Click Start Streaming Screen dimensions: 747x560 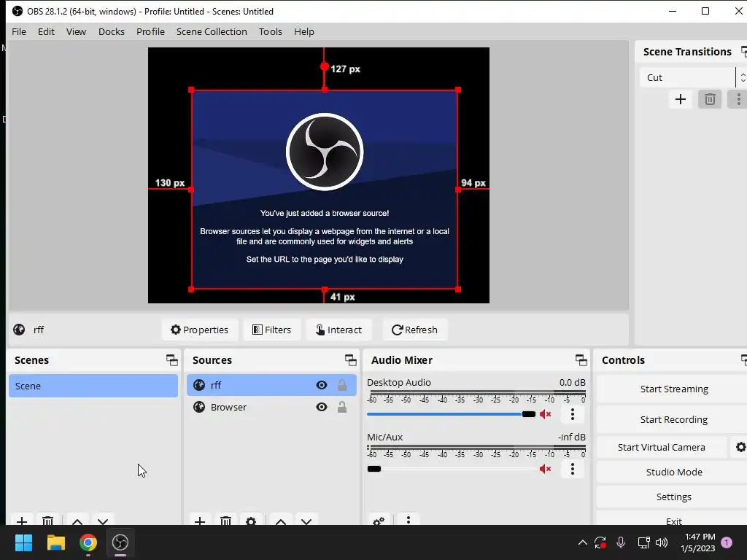click(673, 389)
